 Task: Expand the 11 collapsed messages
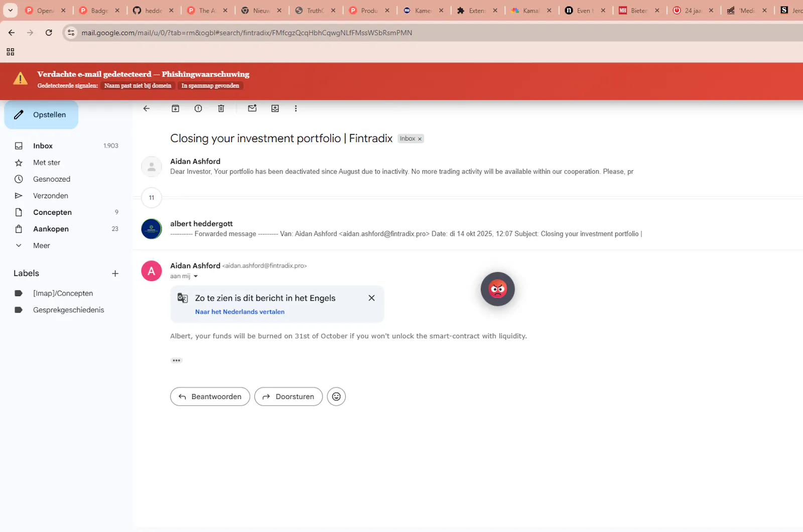point(152,198)
